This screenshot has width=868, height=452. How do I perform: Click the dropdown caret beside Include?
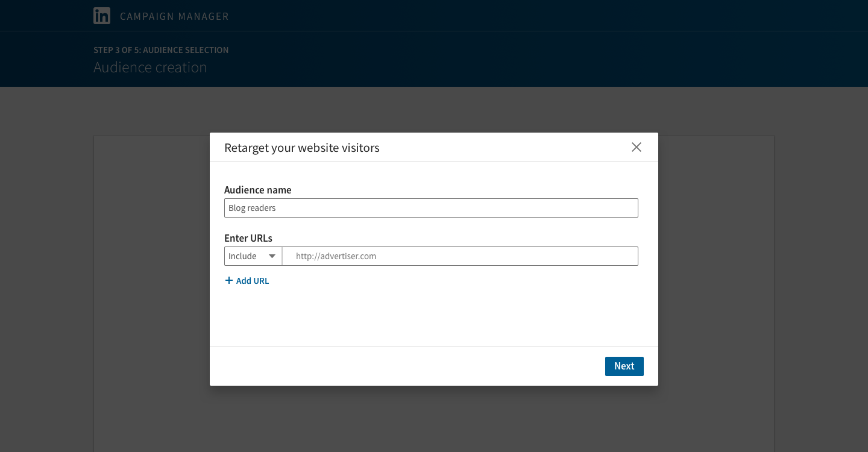(x=272, y=256)
